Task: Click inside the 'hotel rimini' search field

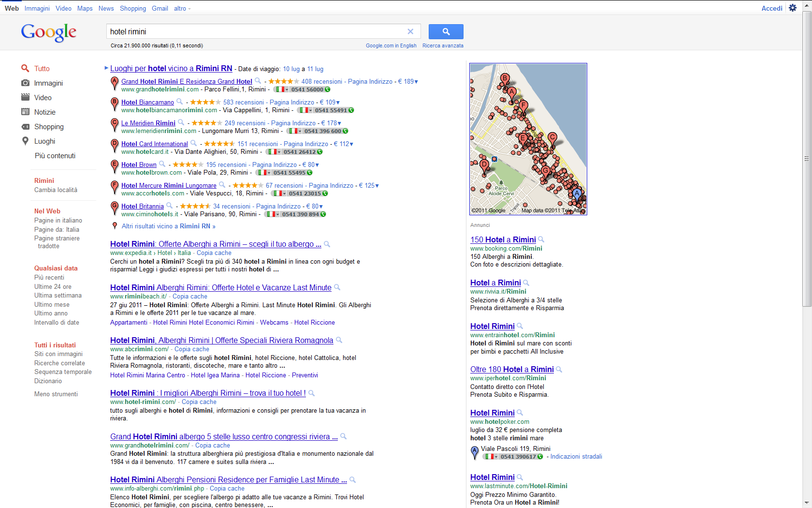Action: [x=256, y=31]
